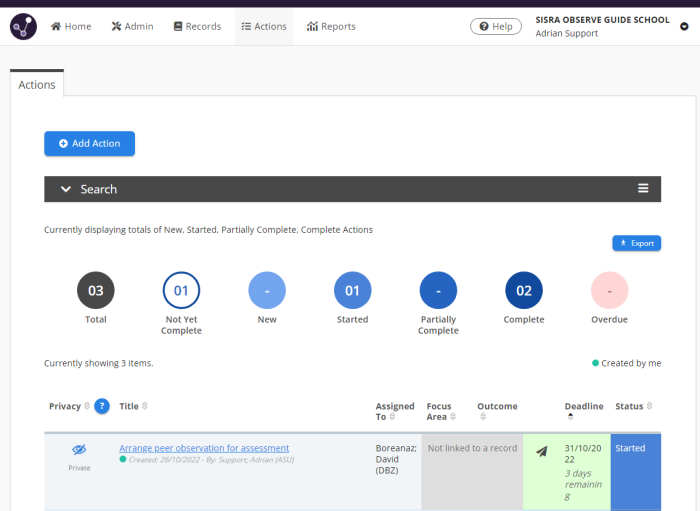The width and height of the screenshot is (700, 511).
Task: Filter by Not Yet Complete circle
Action: tap(181, 291)
